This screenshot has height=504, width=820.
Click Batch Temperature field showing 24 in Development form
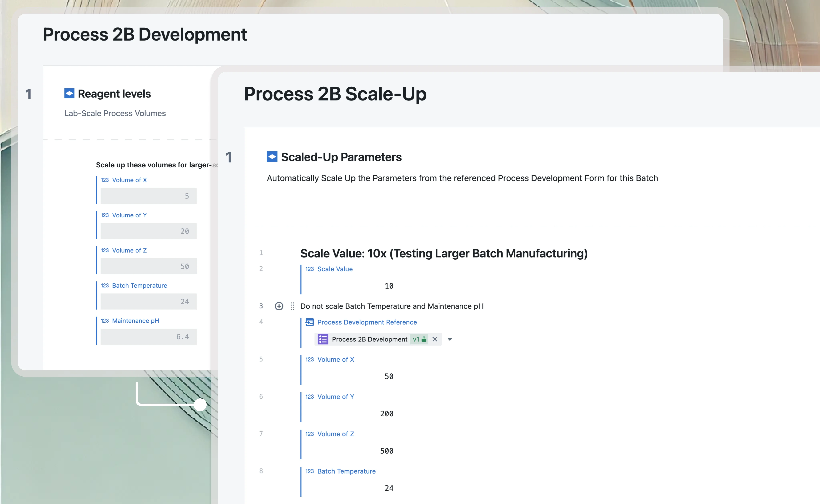pyautogui.click(x=149, y=301)
